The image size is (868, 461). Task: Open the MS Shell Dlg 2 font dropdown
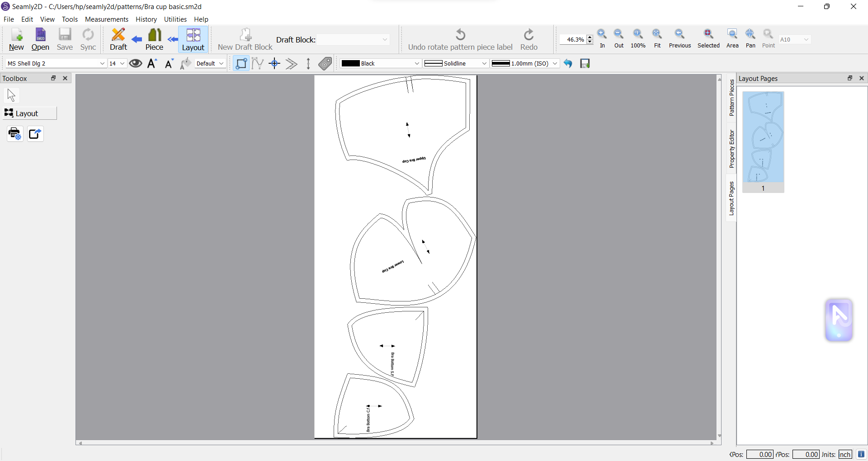coord(56,63)
